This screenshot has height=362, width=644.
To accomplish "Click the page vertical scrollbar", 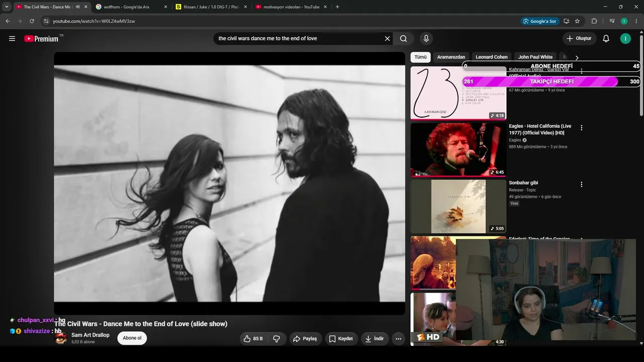I will pyautogui.click(x=641, y=75).
